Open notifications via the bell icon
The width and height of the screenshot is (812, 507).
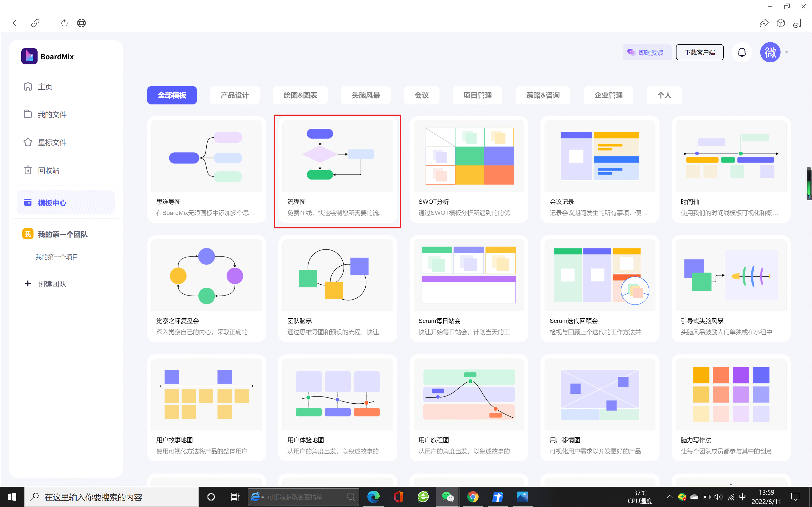click(x=742, y=52)
